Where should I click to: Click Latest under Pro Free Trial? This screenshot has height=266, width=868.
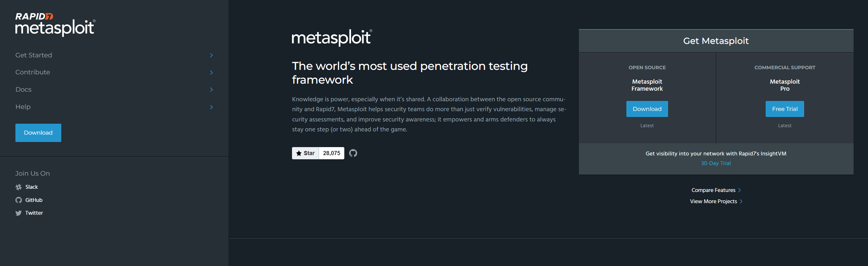click(785, 126)
